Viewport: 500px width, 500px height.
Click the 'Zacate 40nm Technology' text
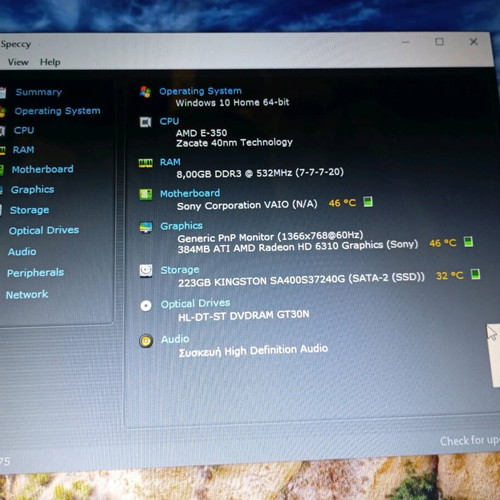coord(234,143)
